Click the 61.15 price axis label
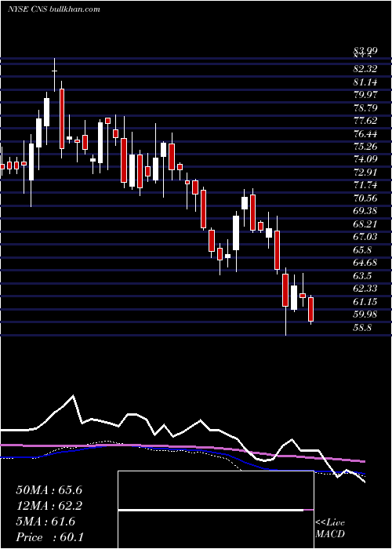The height and width of the screenshot is (549, 392). click(x=365, y=301)
